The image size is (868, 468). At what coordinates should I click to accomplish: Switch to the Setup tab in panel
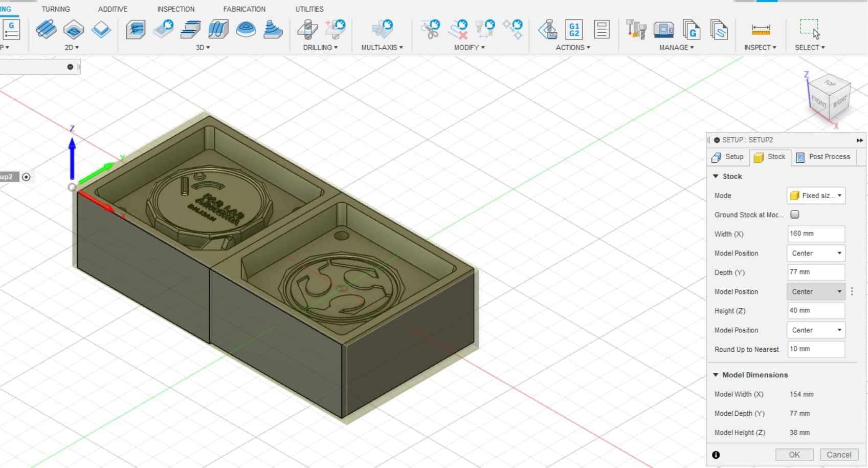728,157
